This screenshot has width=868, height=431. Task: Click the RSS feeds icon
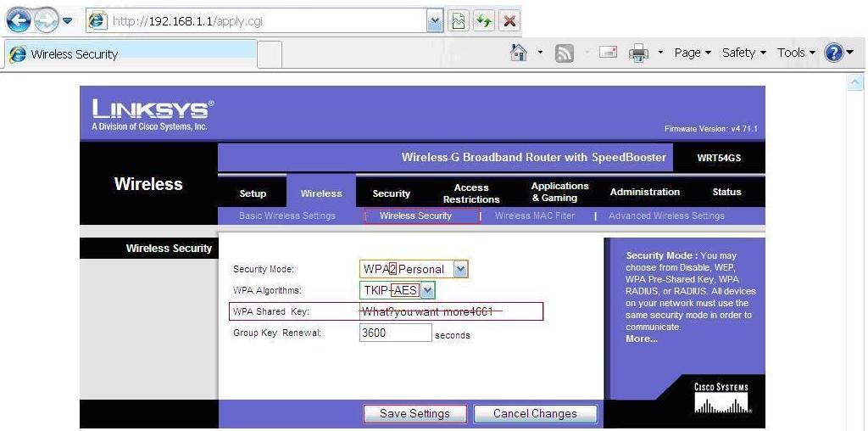click(x=564, y=53)
